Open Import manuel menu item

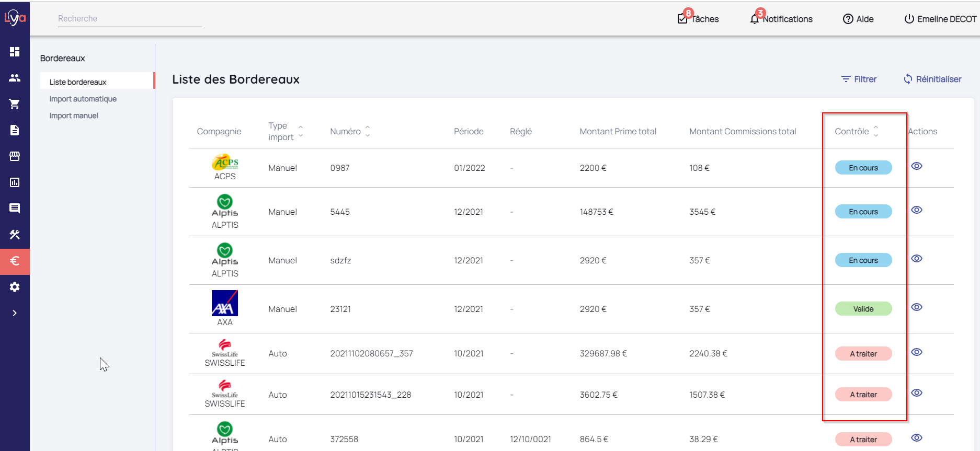(x=74, y=115)
